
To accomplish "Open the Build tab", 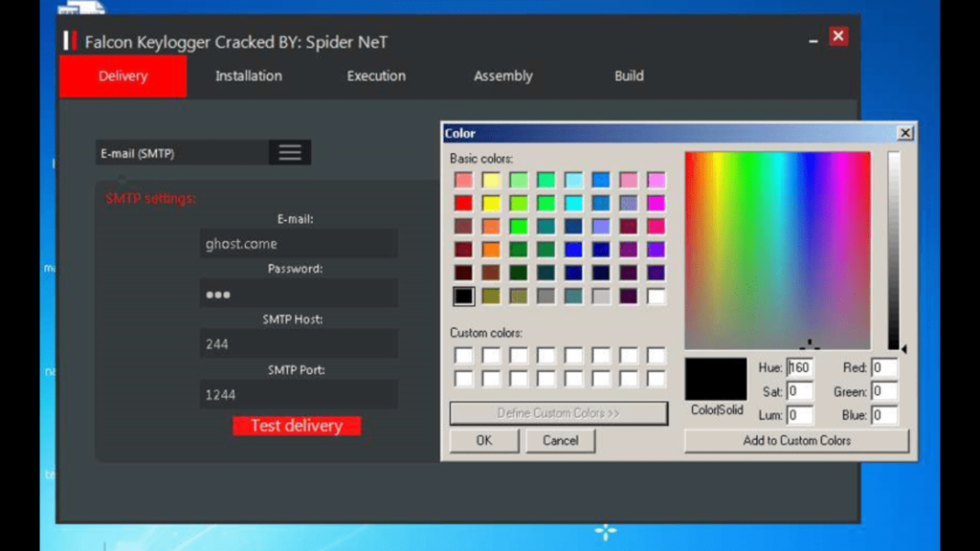I will click(x=629, y=77).
